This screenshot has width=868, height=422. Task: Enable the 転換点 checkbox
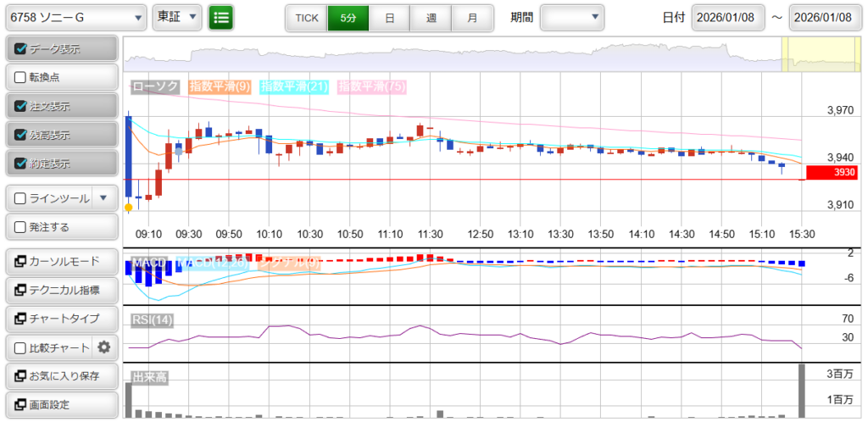tap(20, 77)
